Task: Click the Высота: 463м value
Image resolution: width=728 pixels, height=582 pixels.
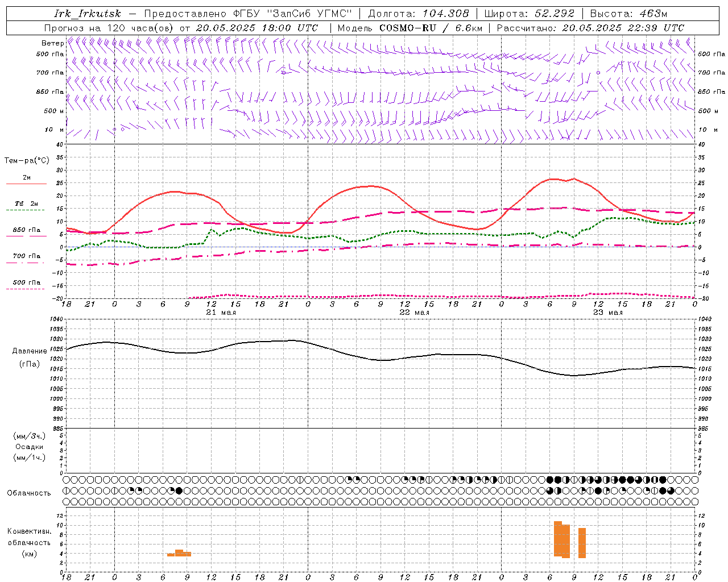Action: [x=628, y=14]
